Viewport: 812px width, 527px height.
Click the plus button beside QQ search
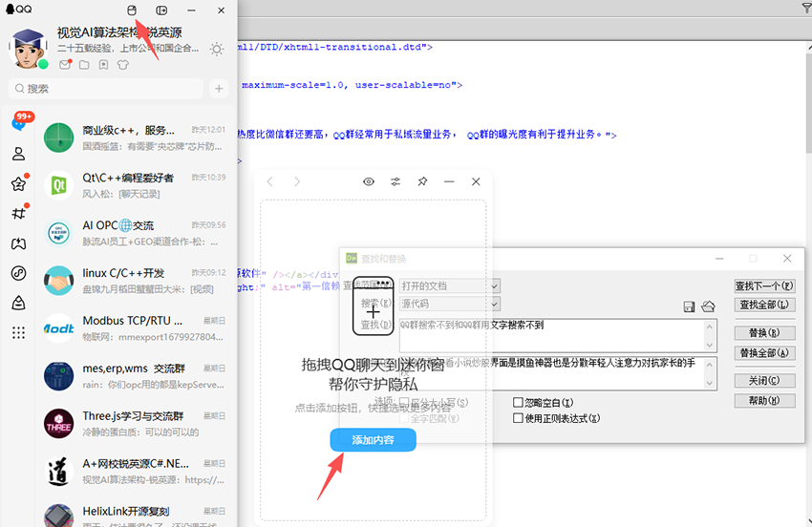click(x=219, y=89)
